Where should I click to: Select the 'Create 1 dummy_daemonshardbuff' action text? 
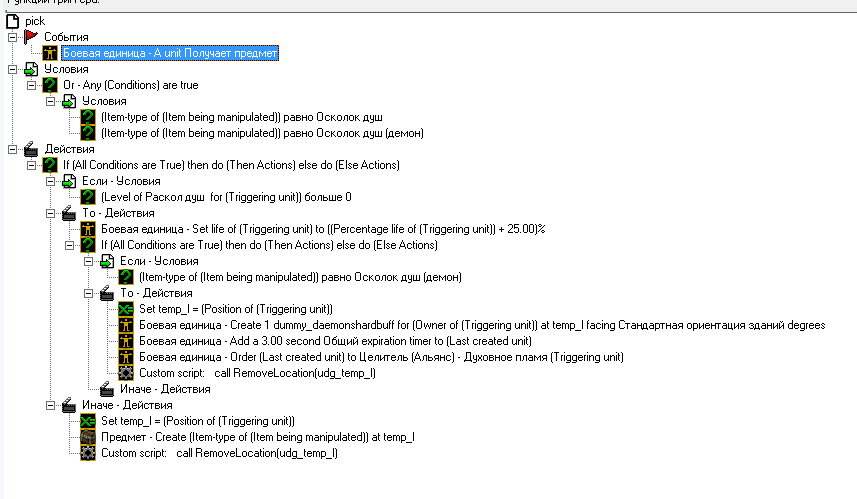click(482, 325)
